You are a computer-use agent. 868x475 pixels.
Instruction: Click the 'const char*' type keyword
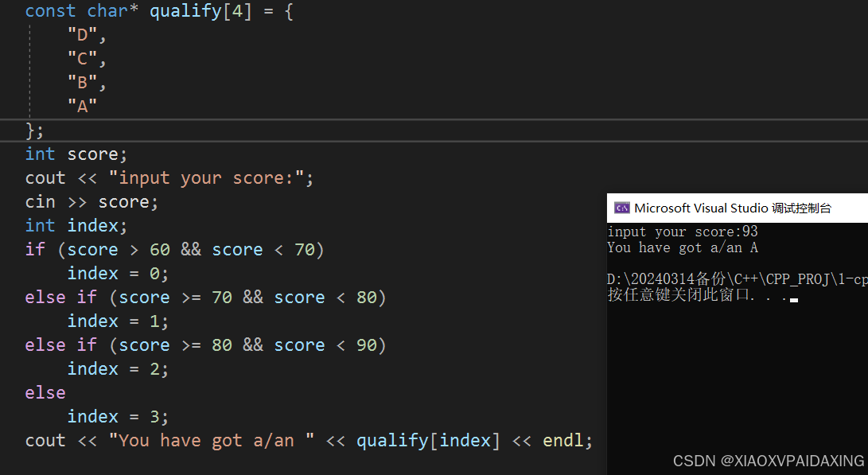[x=81, y=11]
